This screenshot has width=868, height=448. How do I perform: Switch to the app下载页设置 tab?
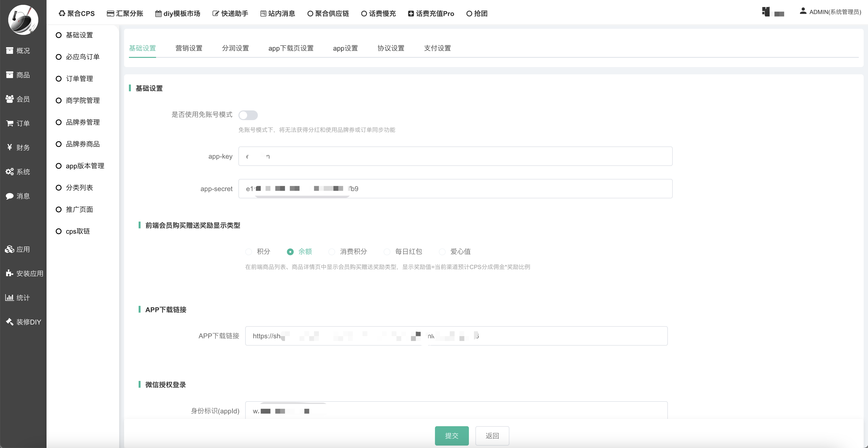point(291,48)
